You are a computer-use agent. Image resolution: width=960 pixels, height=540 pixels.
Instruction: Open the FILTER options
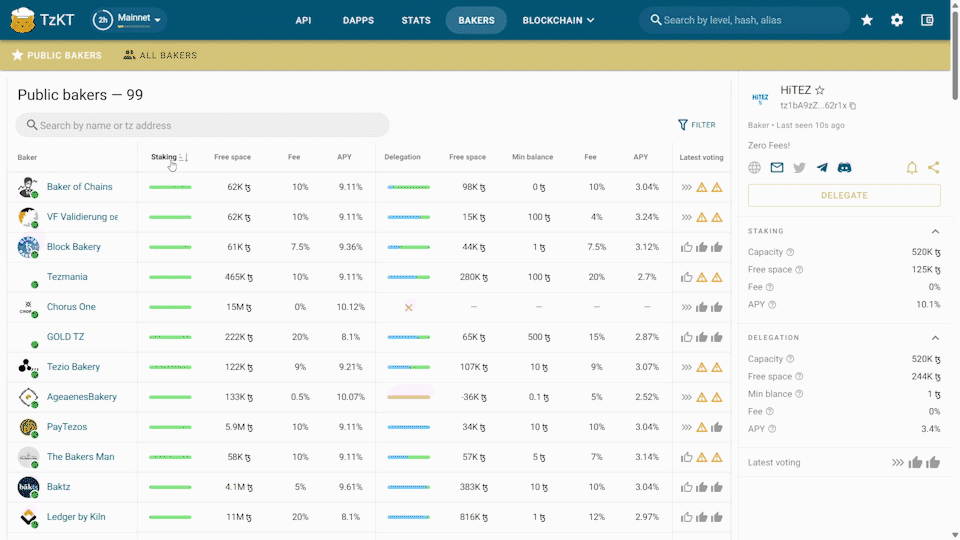[697, 125]
